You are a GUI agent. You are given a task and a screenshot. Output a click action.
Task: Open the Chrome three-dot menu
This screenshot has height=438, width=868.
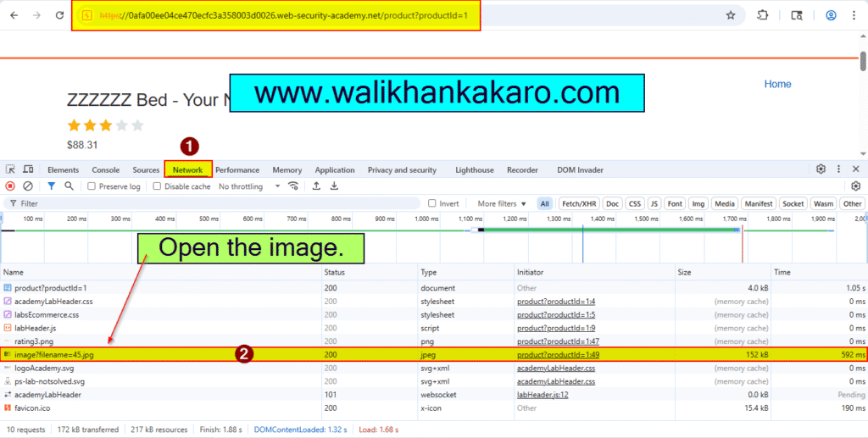(x=854, y=15)
